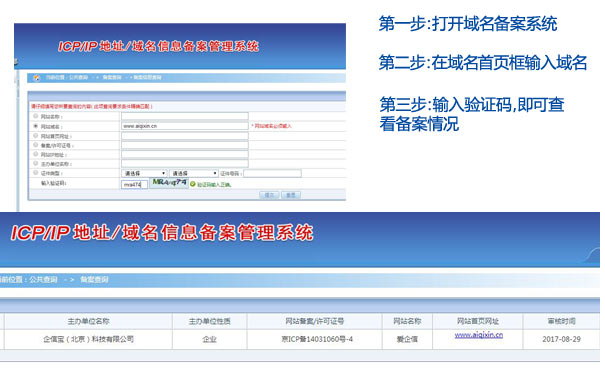Screen dimensions: 605x375
Task: Focus the 主办单位名称 text field
Action: [x=185, y=164]
